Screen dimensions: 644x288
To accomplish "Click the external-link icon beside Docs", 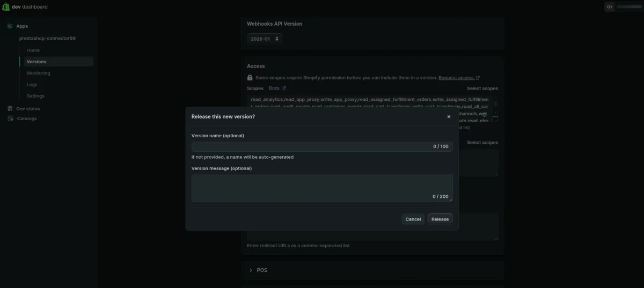I will point(284,88).
